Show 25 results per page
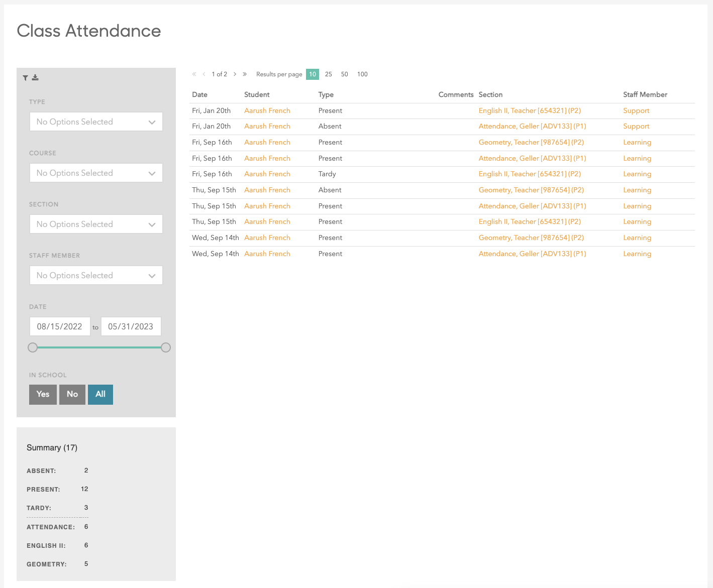Image resolution: width=713 pixels, height=588 pixels. [x=329, y=74]
